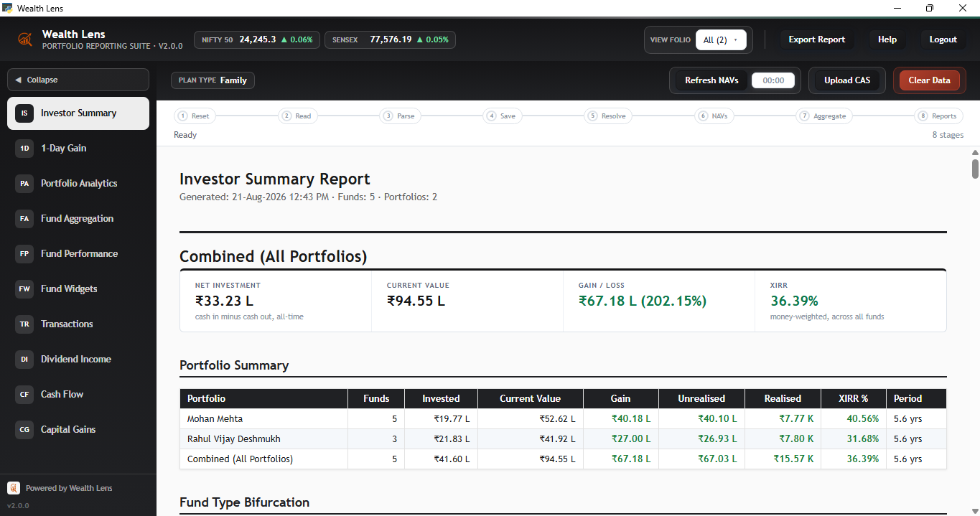The width and height of the screenshot is (980, 516).
Task: Click the DI badge icon for Dividend Income
Action: click(24, 360)
